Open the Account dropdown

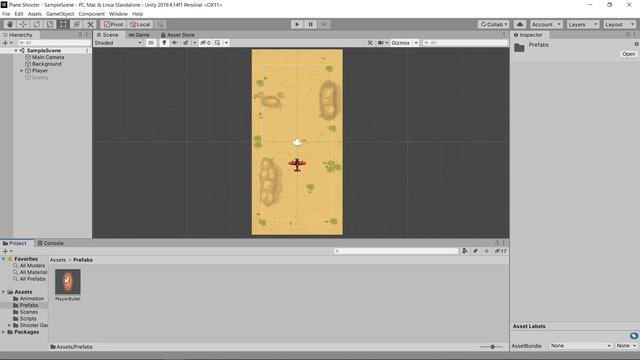click(546, 24)
